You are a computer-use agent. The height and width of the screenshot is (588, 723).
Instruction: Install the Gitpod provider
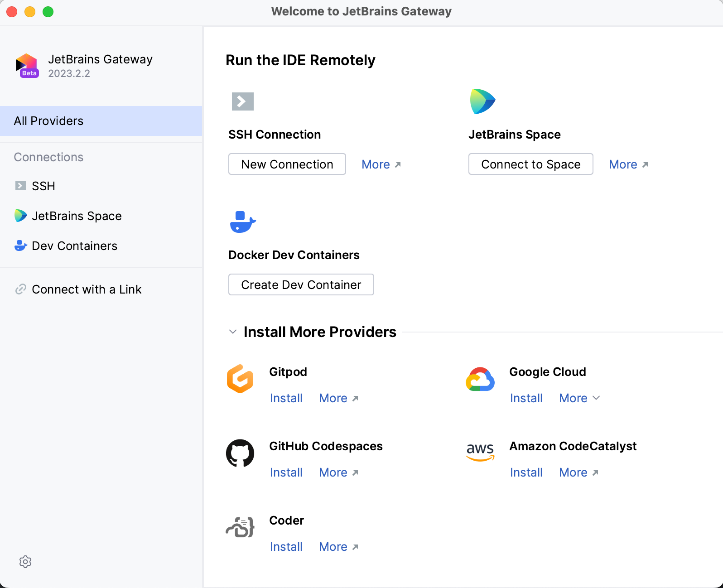pyautogui.click(x=286, y=398)
